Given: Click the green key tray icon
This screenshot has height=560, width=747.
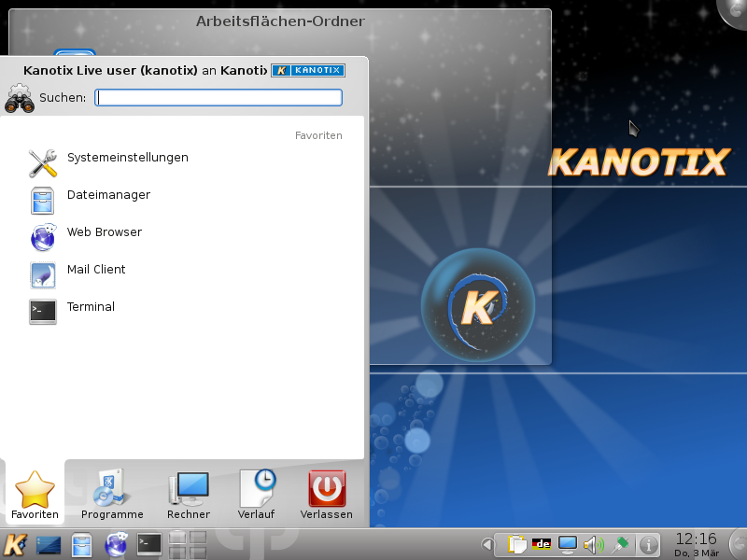Looking at the screenshot, I should click(x=622, y=542).
